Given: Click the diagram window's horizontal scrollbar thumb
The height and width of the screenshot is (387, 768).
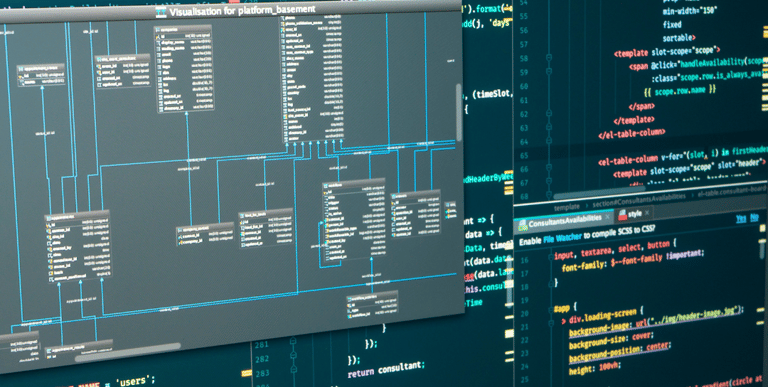Looking at the screenshot, I should click(127, 352).
